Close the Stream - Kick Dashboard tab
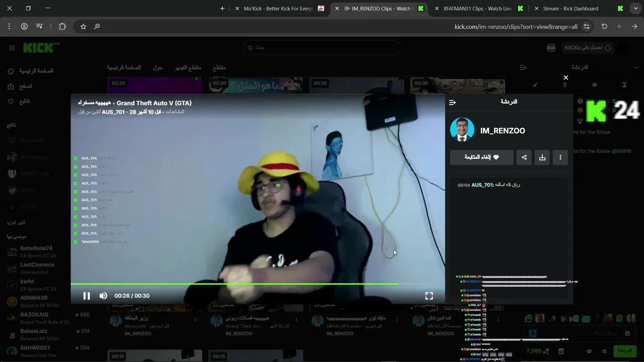 click(x=536, y=9)
